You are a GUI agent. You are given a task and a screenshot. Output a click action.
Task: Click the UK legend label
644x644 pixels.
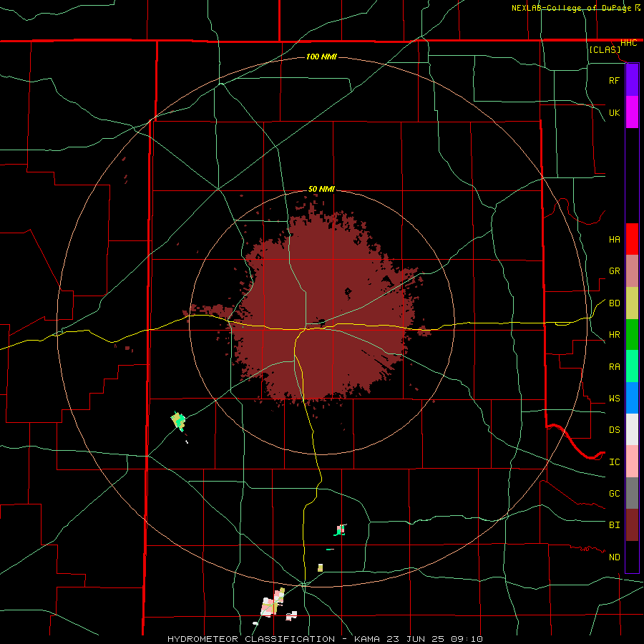[614, 112]
